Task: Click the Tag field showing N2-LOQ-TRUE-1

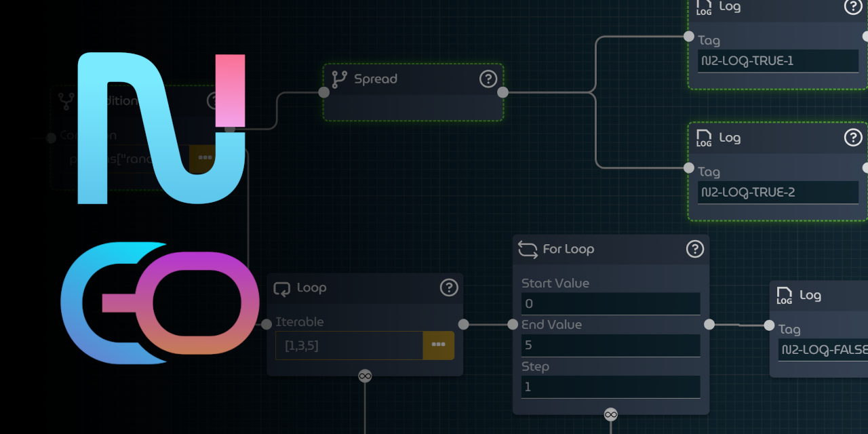Action: (x=778, y=60)
